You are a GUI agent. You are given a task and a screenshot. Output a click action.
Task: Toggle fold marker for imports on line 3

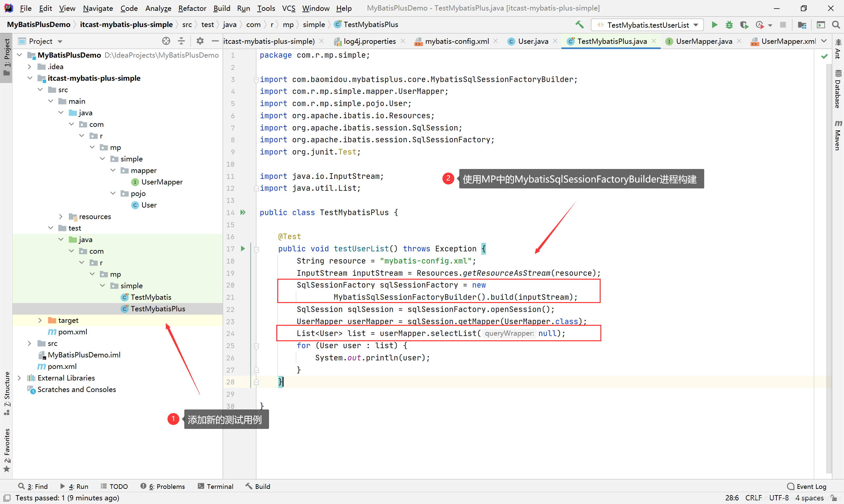click(x=256, y=80)
